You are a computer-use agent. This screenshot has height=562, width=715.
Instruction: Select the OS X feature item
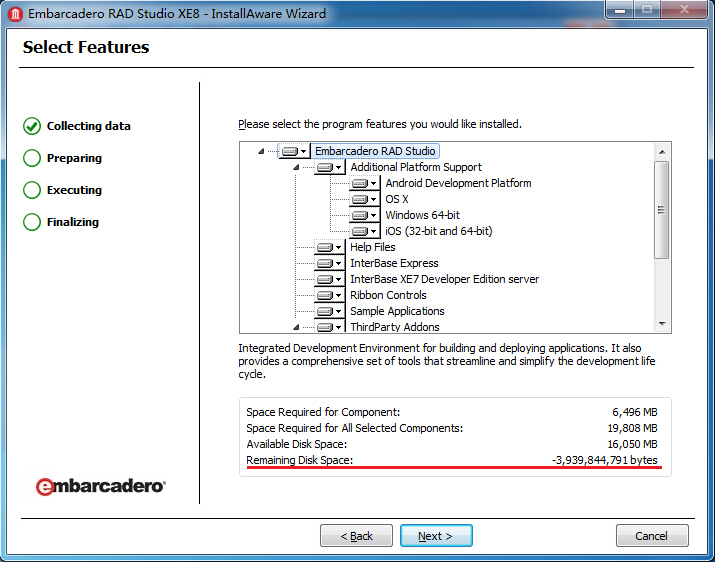coord(397,199)
